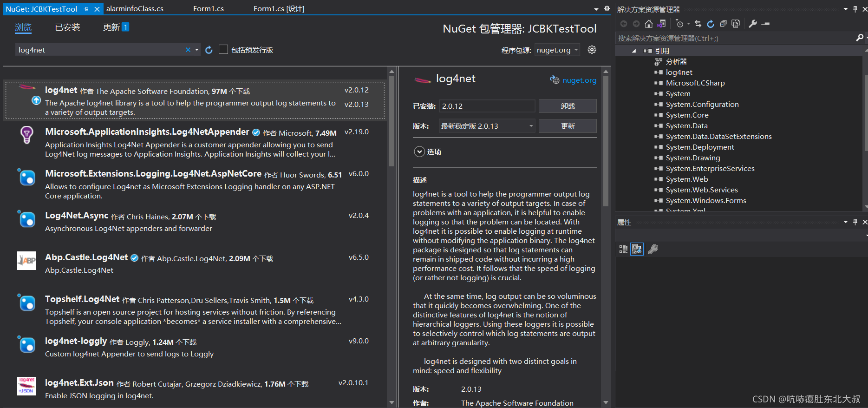
Task: Switch to the 已安装 installed tab
Action: [x=67, y=27]
